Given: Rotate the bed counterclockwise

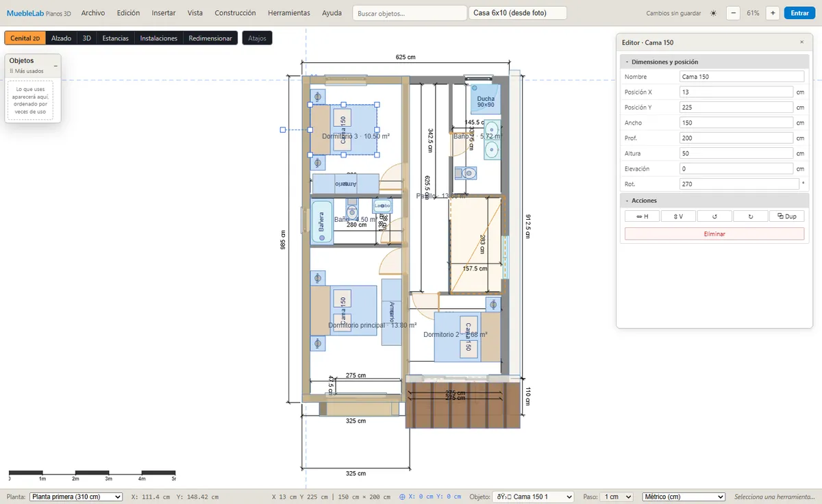Looking at the screenshot, I should [x=714, y=216].
